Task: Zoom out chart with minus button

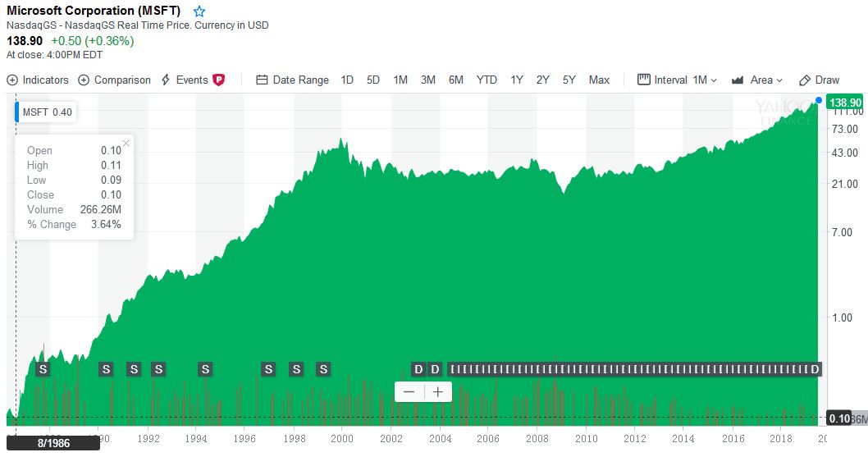Action: 409,392
